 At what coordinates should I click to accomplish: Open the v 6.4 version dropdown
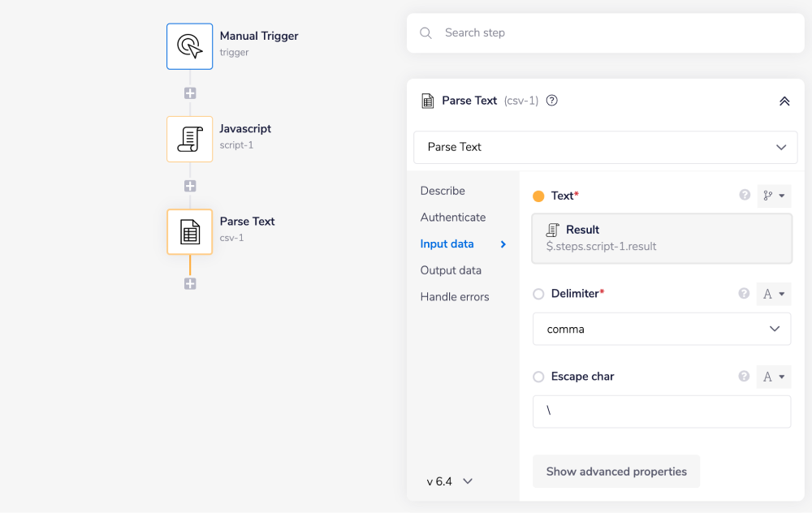(x=450, y=481)
